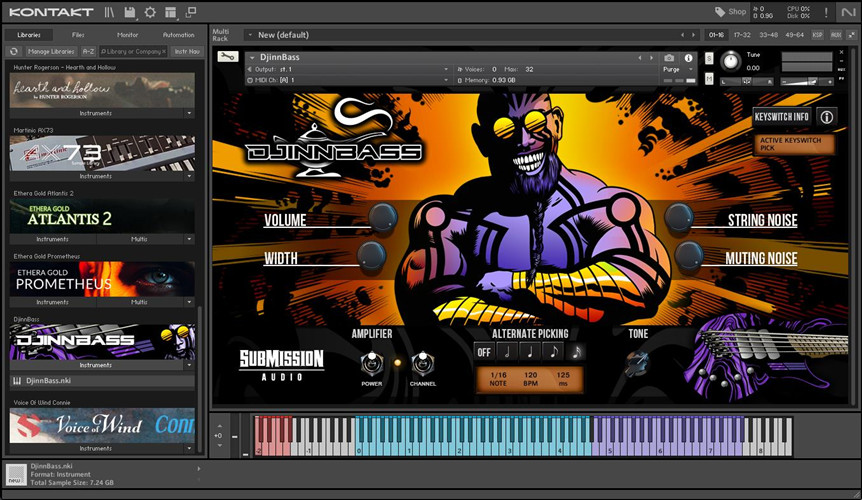
Task: Collapse the DjinnBass instrument header arrow
Action: coord(252,57)
